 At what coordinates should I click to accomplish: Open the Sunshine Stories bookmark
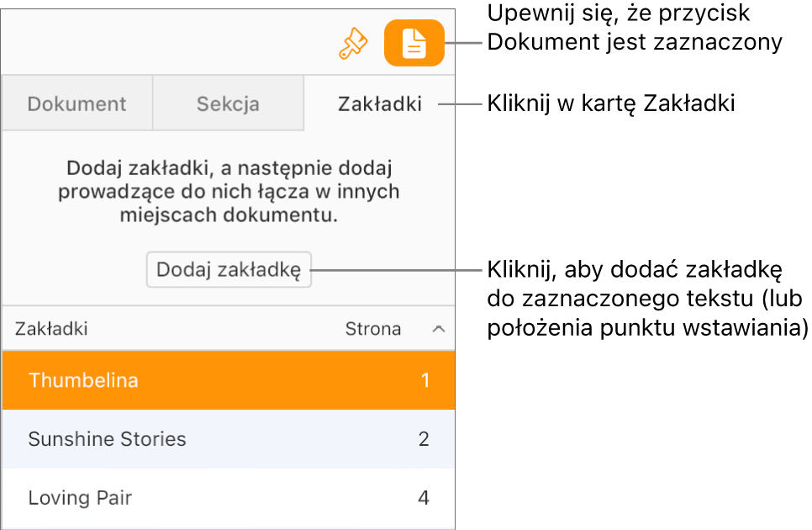pos(107,439)
